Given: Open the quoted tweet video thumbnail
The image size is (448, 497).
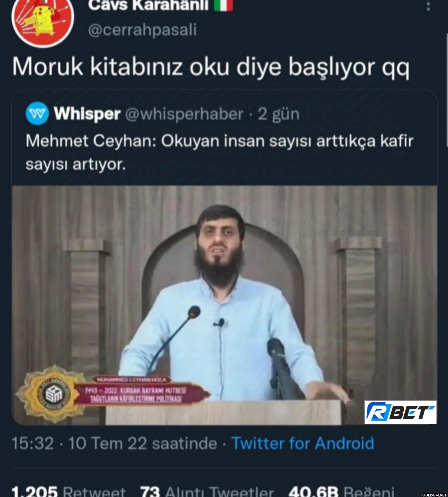Looking at the screenshot, I should pos(225,305).
